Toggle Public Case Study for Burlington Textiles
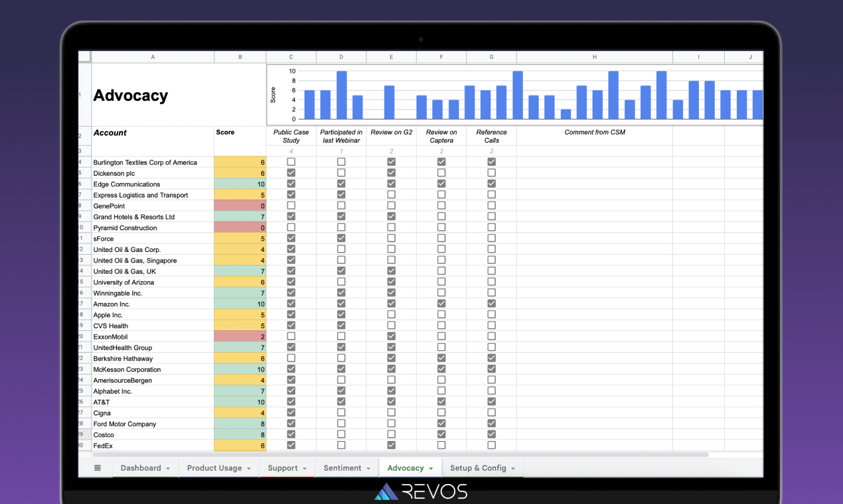Image resolution: width=843 pixels, height=504 pixels. pos(291,162)
